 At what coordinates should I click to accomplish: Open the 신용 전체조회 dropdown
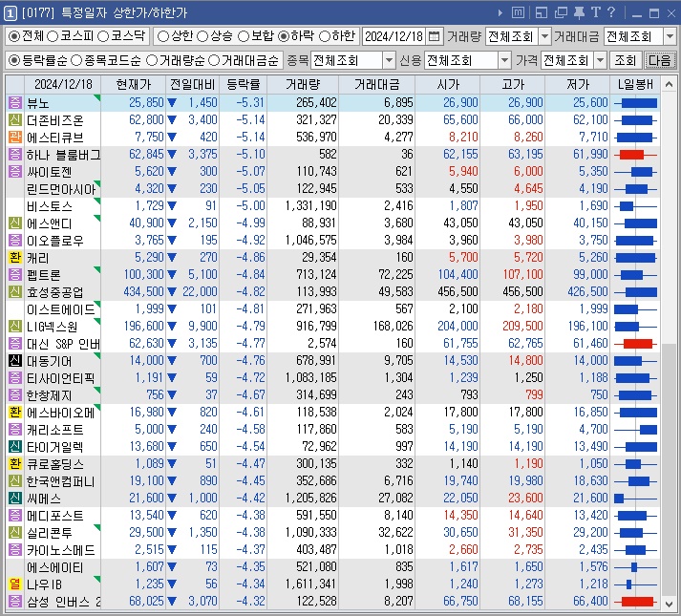coord(504,61)
